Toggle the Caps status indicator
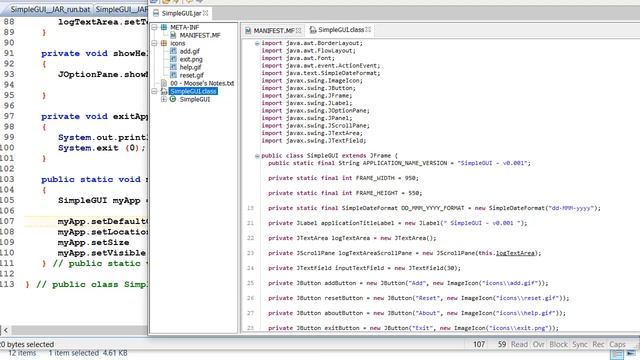Screen dimensions: 640x360 click(x=617, y=344)
